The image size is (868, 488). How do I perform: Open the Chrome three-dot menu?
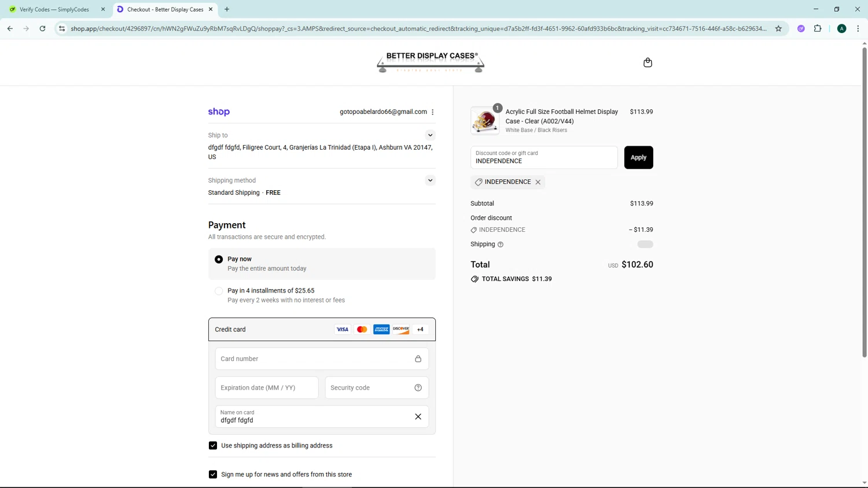pyautogui.click(x=858, y=28)
